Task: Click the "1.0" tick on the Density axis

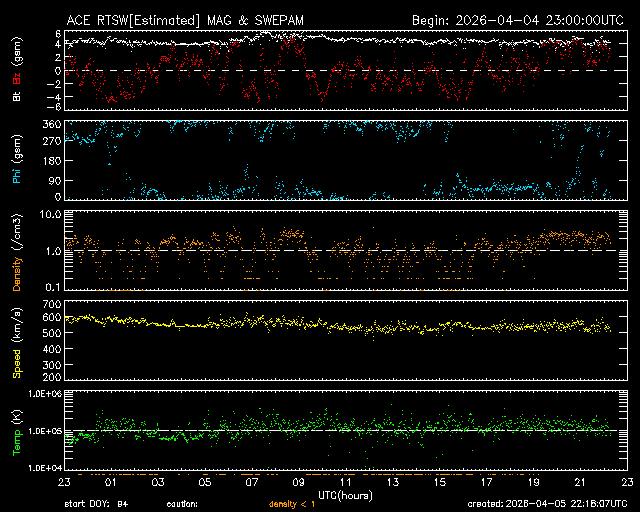Action: tap(53, 251)
